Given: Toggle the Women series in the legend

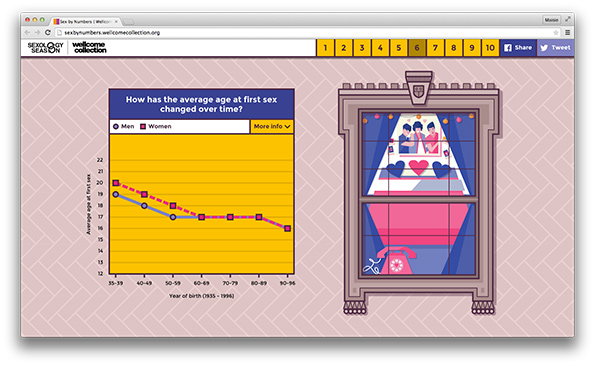Looking at the screenshot, I should (156, 126).
